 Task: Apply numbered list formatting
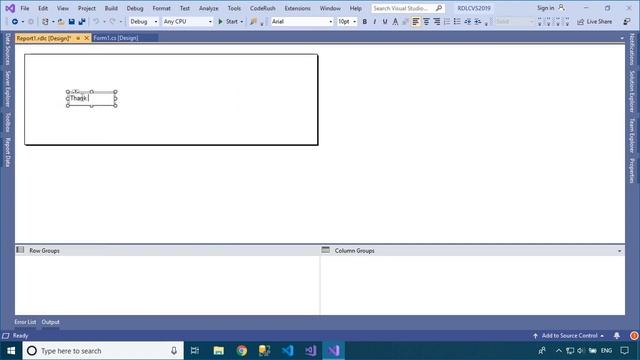(x=447, y=22)
